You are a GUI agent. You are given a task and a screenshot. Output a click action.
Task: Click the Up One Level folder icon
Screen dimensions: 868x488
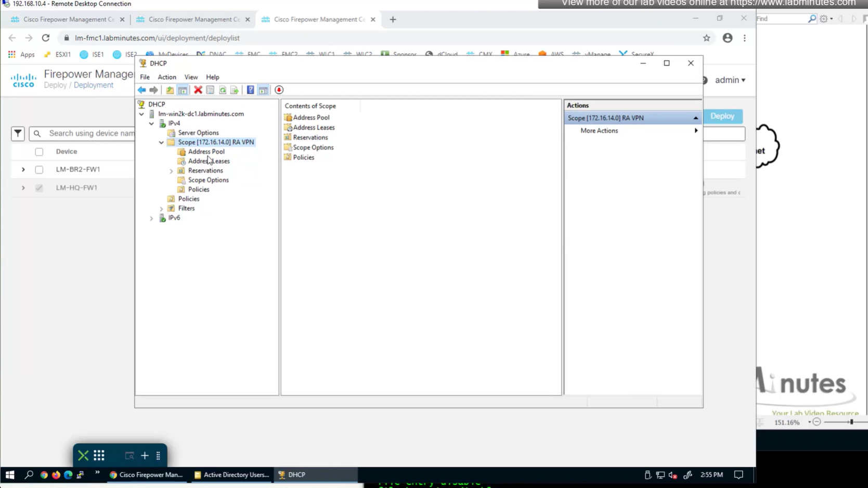170,90
